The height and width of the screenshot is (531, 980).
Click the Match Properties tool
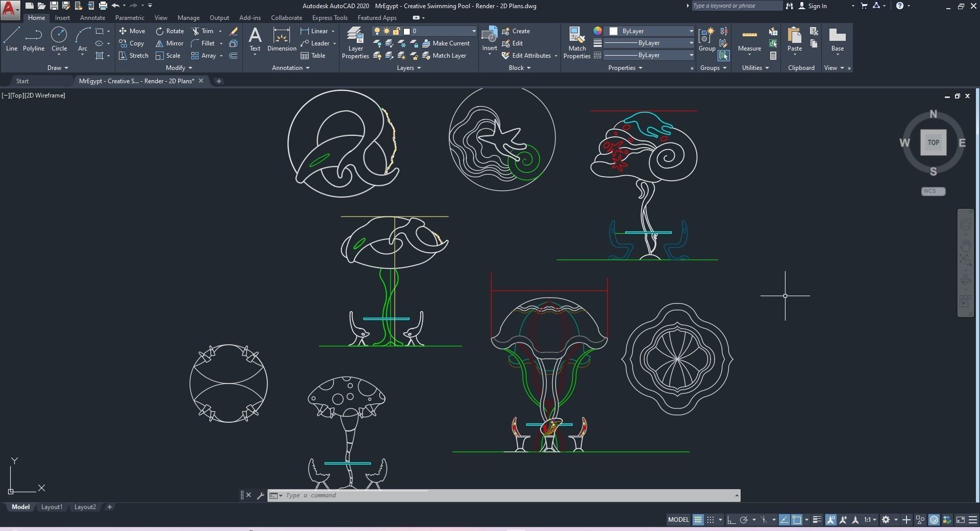coord(577,43)
